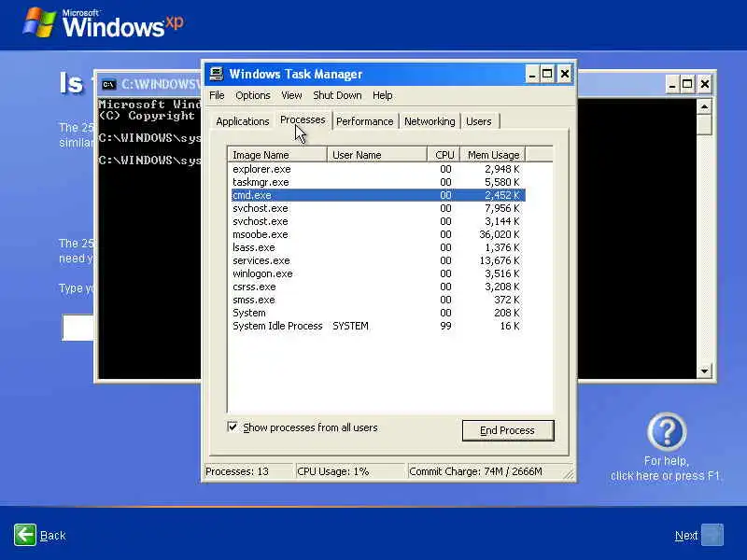The height and width of the screenshot is (560, 747).
Task: Toggle Show processes from all users checkbox
Action: 232,427
